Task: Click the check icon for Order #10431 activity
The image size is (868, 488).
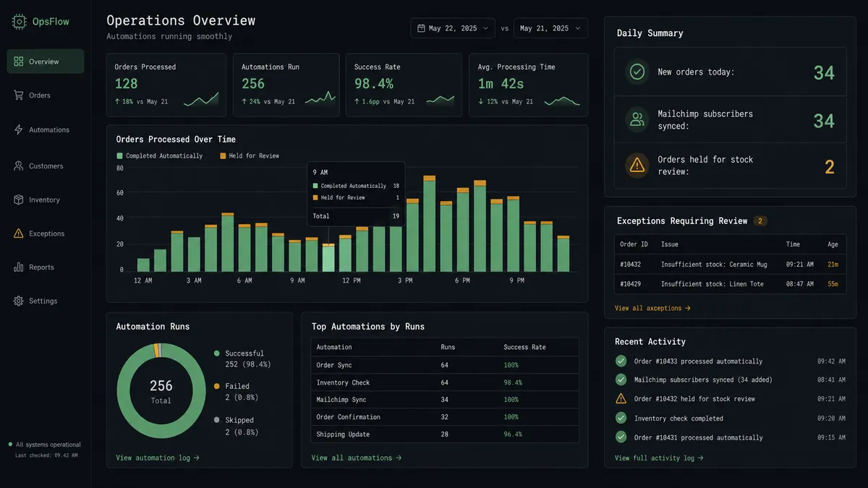Action: point(621,437)
